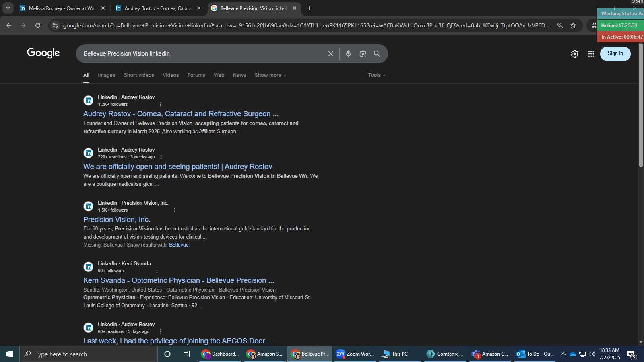Open more options for the 60+ reactions result
Image resolution: width=644 pixels, height=362 pixels.
[161, 332]
